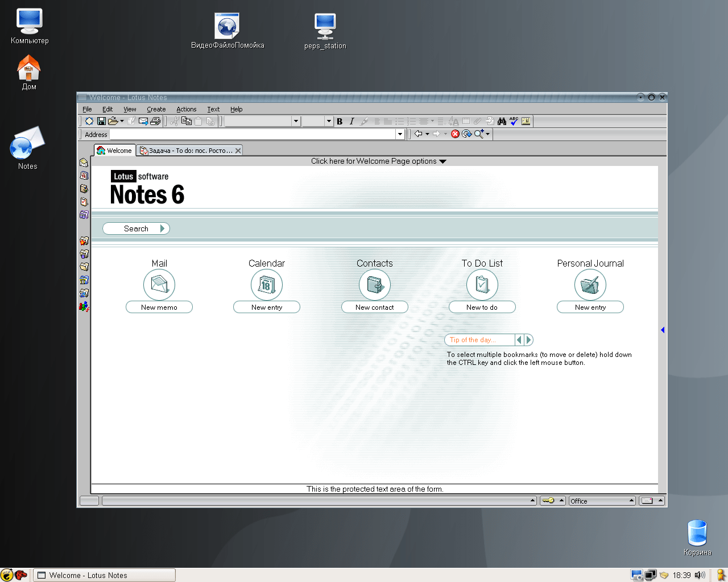Open the Go Back history dropdown arrow
This screenshot has height=582, width=728.
click(427, 134)
